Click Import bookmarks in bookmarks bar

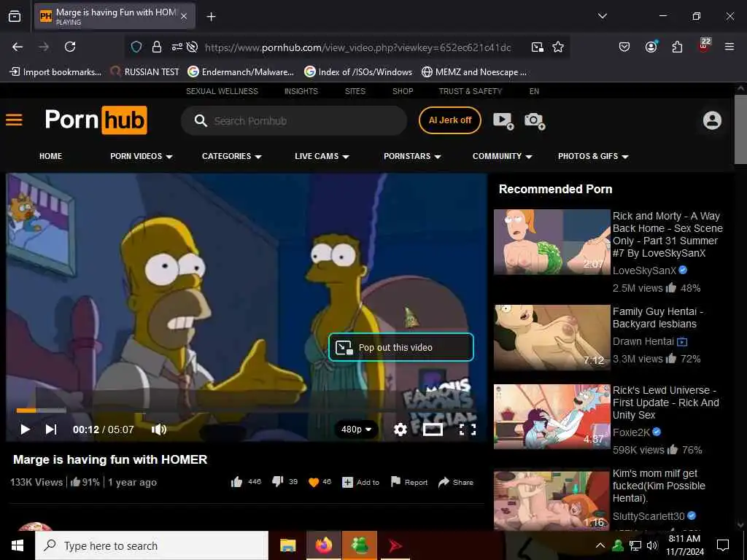(55, 72)
